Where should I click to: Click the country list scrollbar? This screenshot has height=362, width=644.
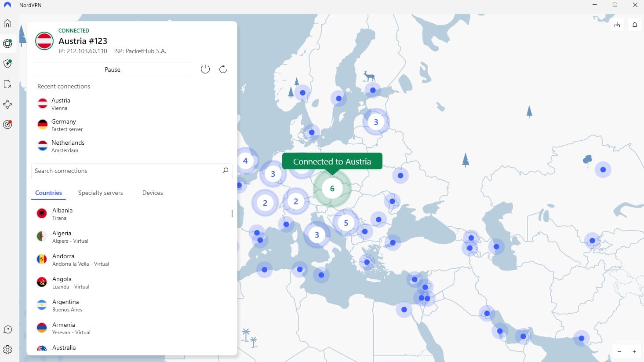pyautogui.click(x=232, y=213)
